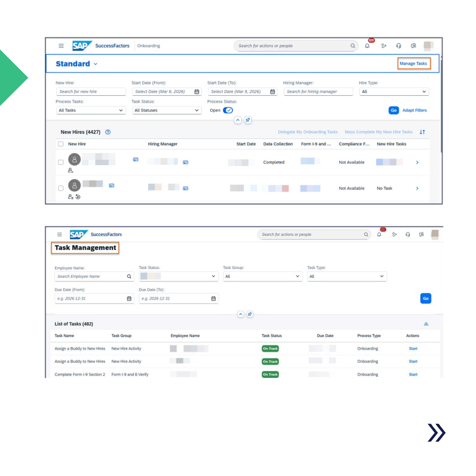Open the hamburger navigation menu

point(61,46)
